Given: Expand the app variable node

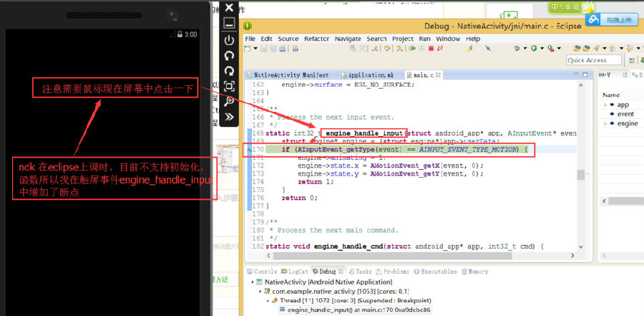Looking at the screenshot, I should 605,105.
